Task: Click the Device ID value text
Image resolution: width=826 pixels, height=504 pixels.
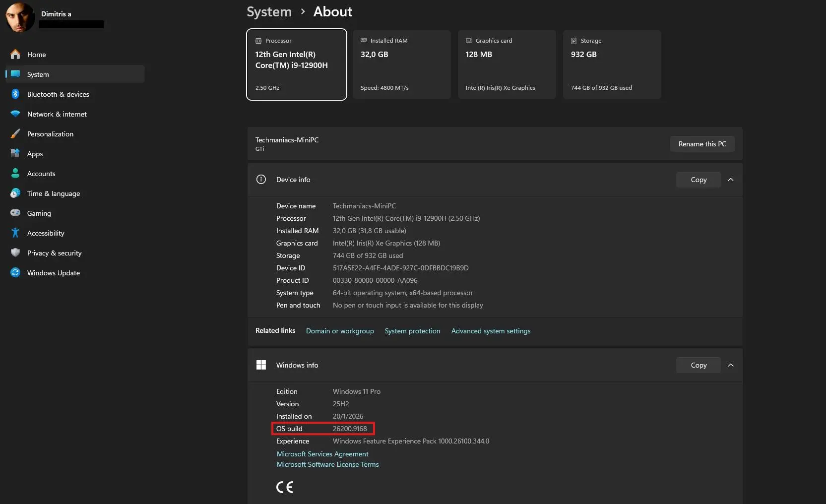Action: 400,268
